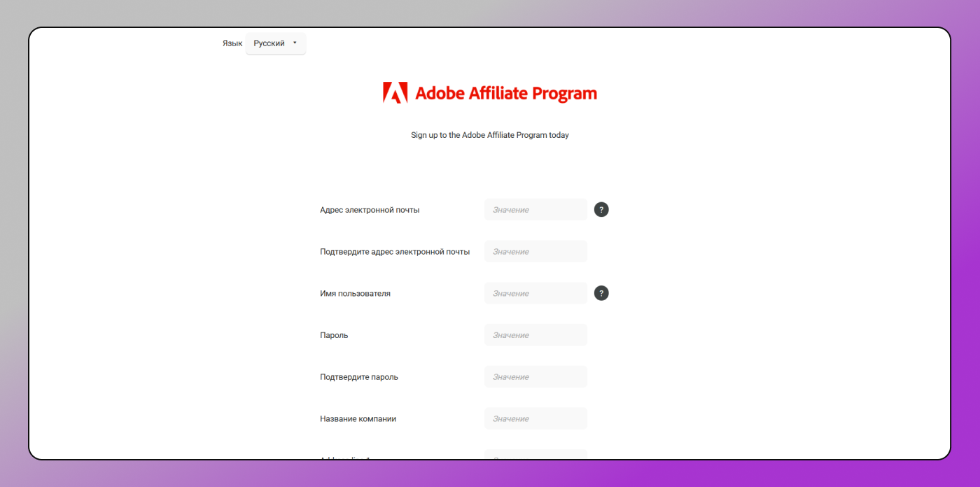Click the question mark icon next to "Адрес электронной почты"
This screenshot has height=487, width=980.
[601, 209]
